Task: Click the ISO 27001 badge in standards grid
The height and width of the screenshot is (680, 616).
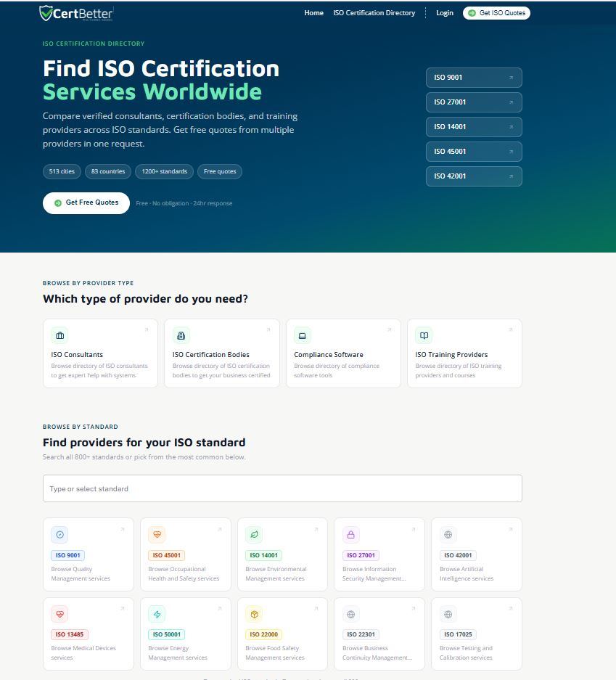Action: click(x=361, y=555)
